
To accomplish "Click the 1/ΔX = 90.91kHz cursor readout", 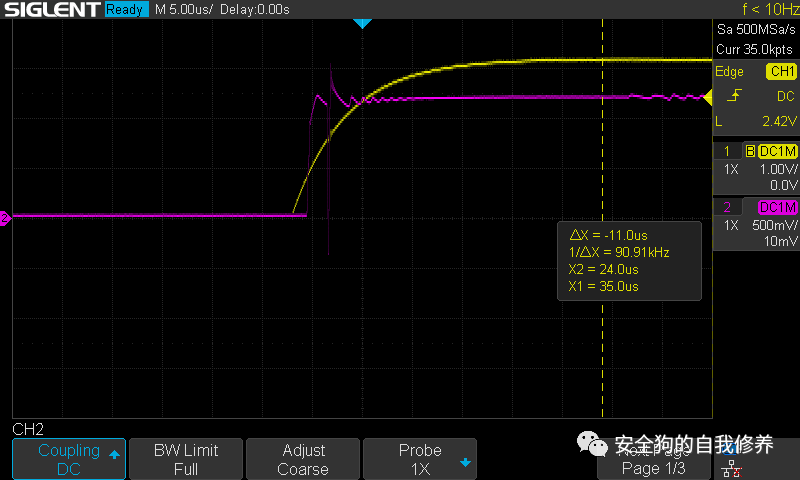I will point(619,252).
